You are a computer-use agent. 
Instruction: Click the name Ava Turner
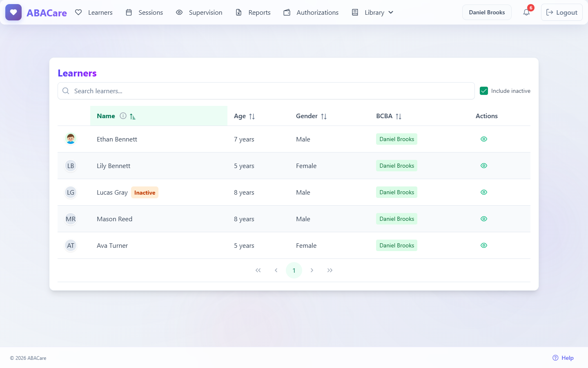tap(112, 245)
